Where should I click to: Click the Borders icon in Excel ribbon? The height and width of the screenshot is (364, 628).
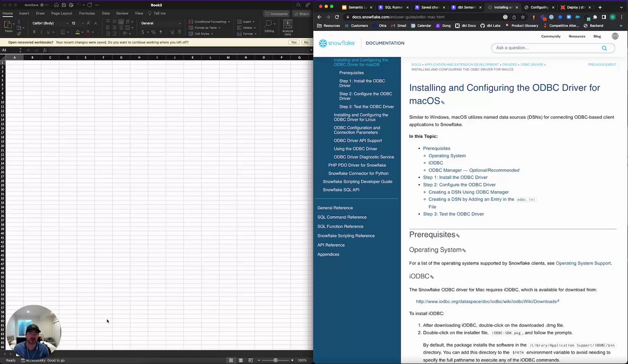[x=63, y=32]
